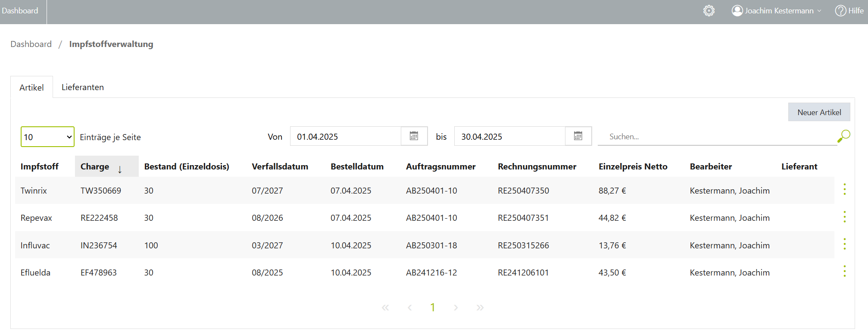Click charge number EF478963
The image size is (868, 332).
(99, 272)
